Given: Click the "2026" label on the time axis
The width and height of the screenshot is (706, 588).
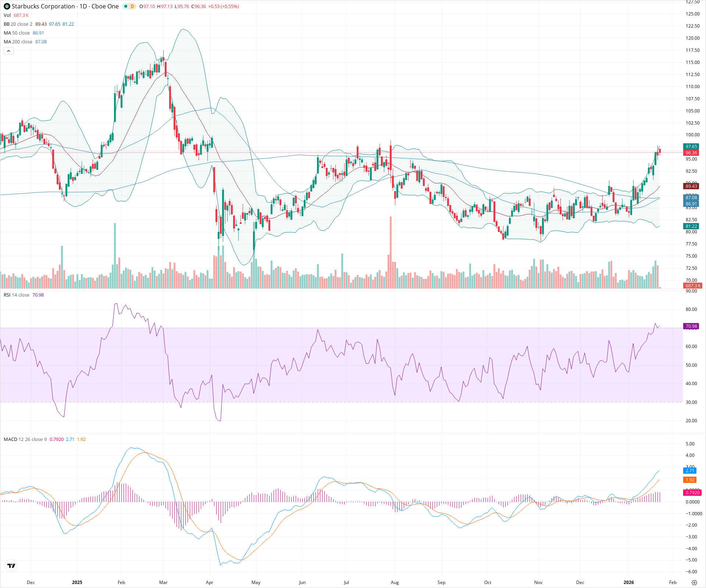Looking at the screenshot, I should point(629,582).
